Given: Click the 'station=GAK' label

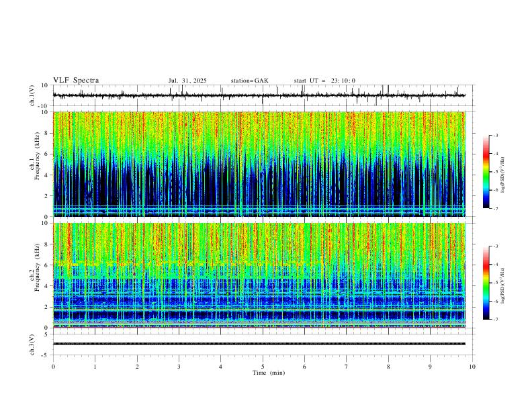Looking at the screenshot, I should 249,81.
